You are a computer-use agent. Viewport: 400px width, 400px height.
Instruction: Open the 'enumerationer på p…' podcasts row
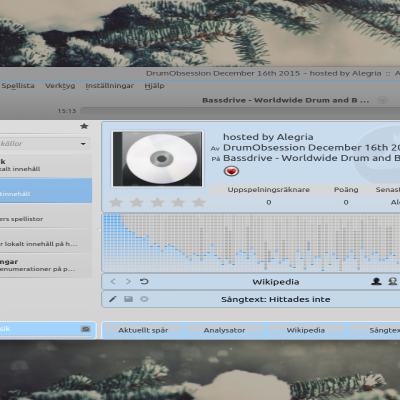[46, 265]
